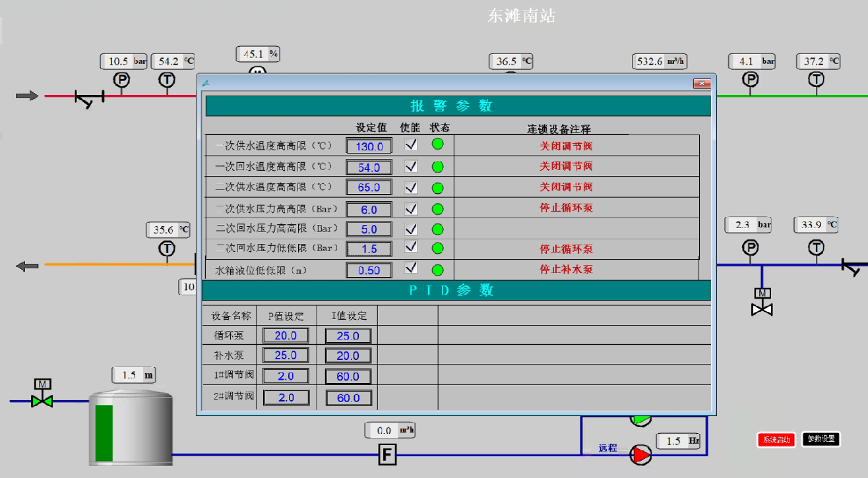This screenshot has width=868, height=478.
Task: Edit the 0.50 tank level low limit
Action: pos(369,270)
